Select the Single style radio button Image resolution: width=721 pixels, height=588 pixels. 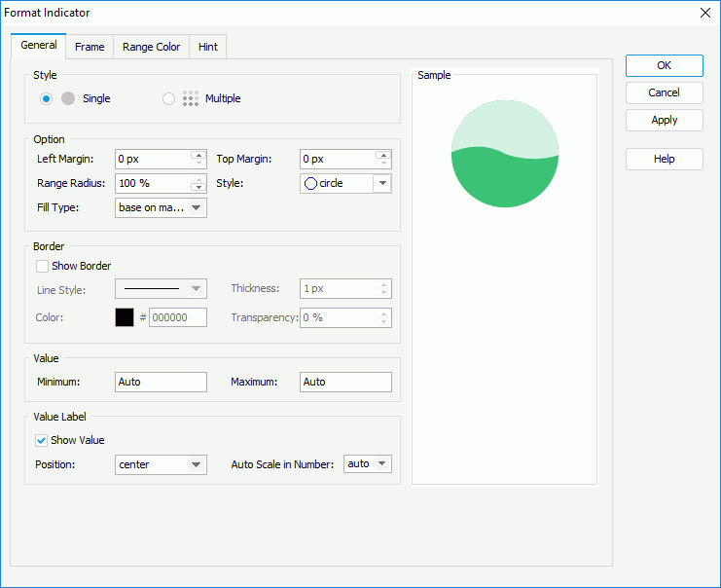[x=46, y=98]
